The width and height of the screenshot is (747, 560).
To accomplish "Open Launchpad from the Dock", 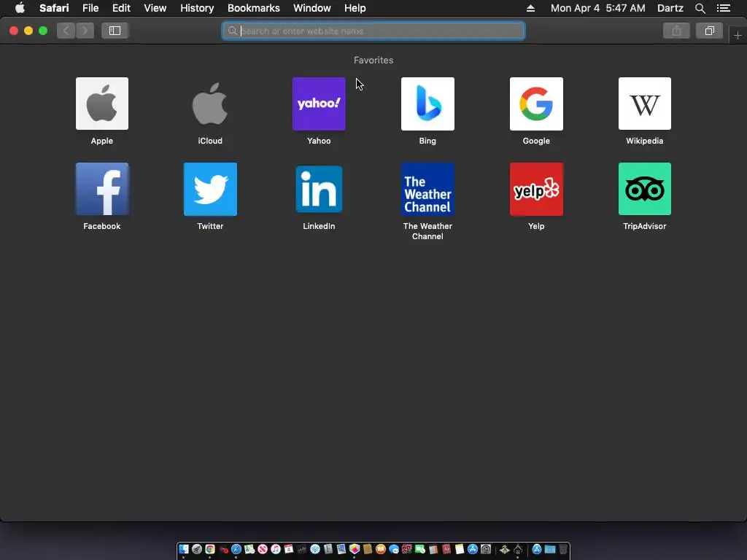I will [x=197, y=549].
